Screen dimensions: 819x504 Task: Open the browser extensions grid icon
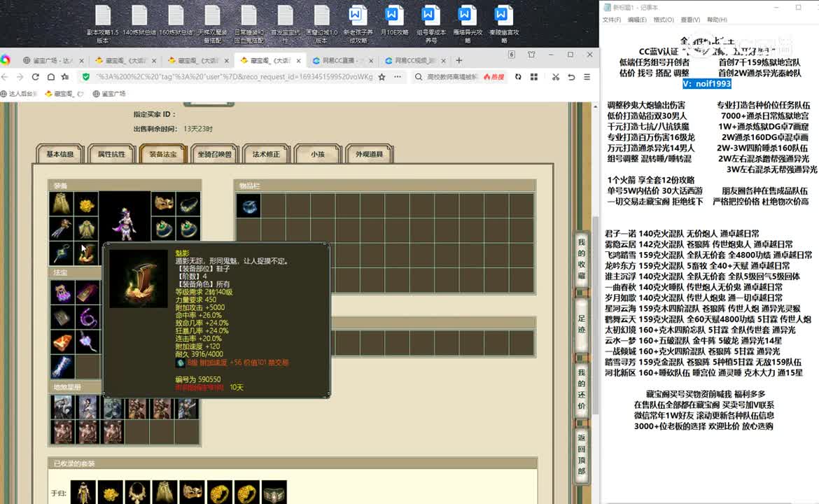tap(534, 77)
